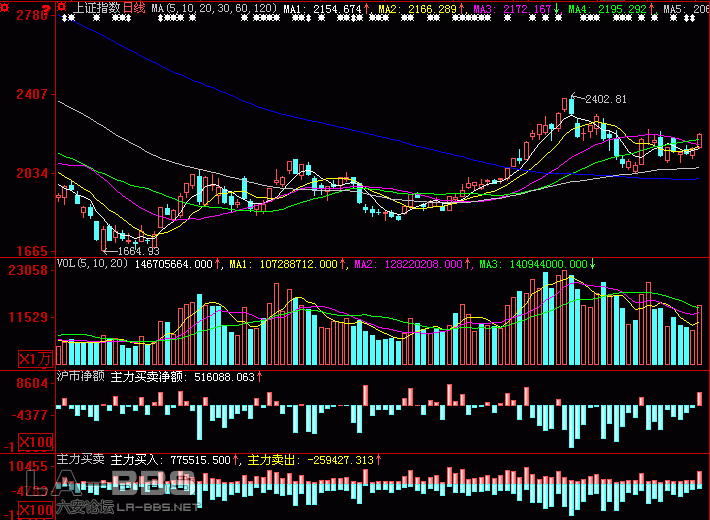Viewport: 710px width, 520px height.
Task: Click the yellow 主力卖出 -259427.313 value
Action: point(310,459)
